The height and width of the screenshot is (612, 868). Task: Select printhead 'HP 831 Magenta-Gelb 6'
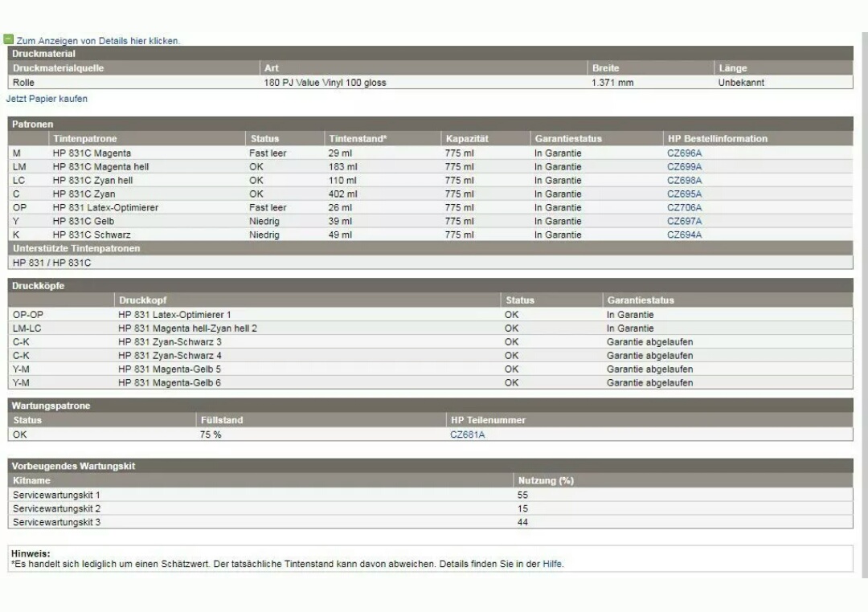[x=170, y=382]
